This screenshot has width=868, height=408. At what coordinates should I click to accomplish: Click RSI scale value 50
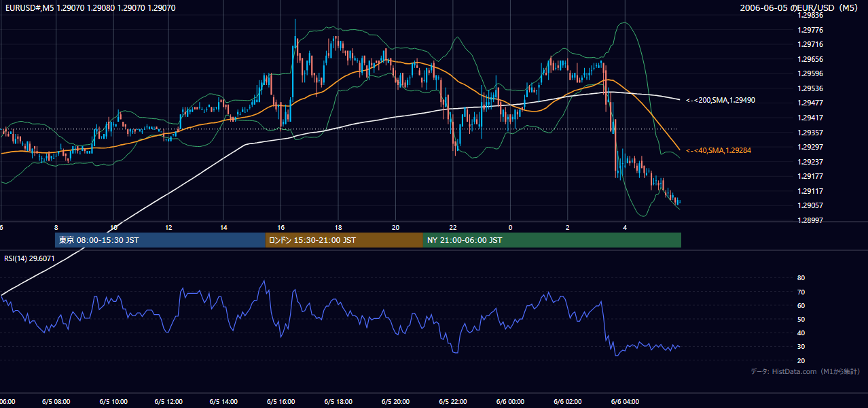point(801,319)
